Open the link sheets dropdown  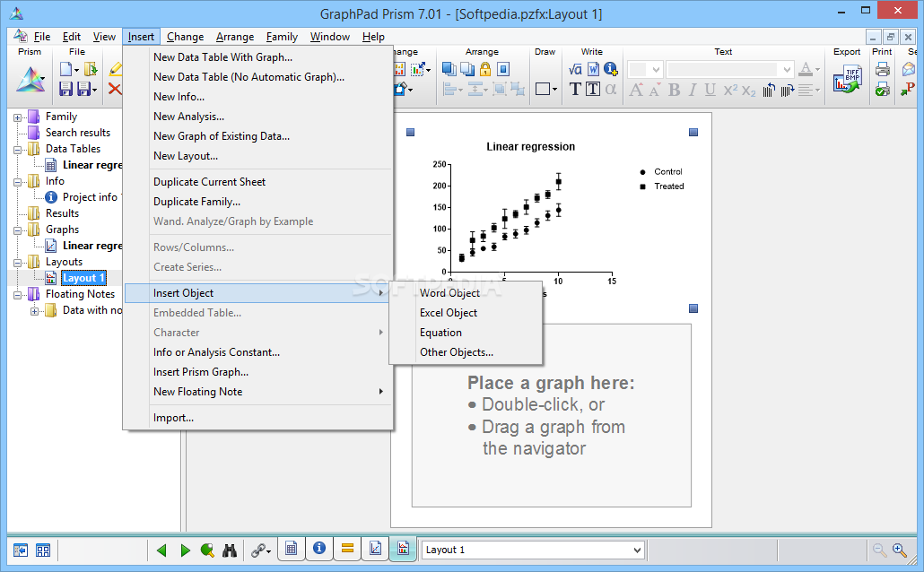(x=269, y=551)
